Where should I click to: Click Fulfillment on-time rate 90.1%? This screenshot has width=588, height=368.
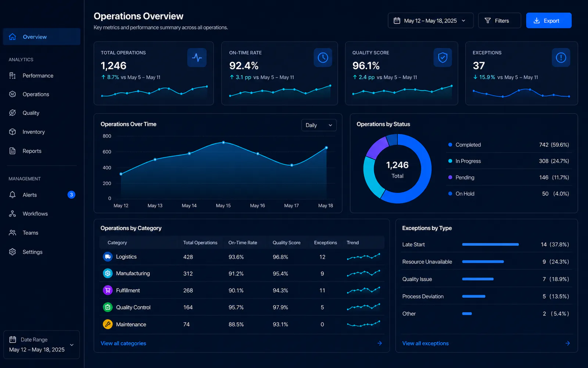click(x=236, y=290)
